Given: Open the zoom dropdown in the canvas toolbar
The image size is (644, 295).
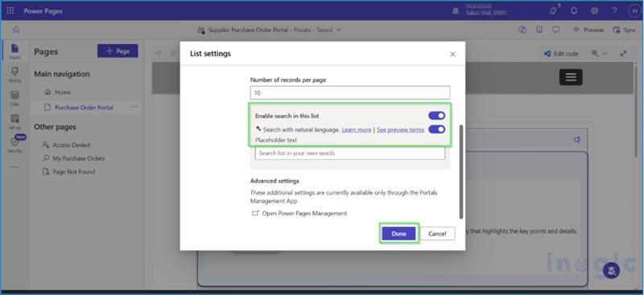Looking at the screenshot, I should coord(599,53).
